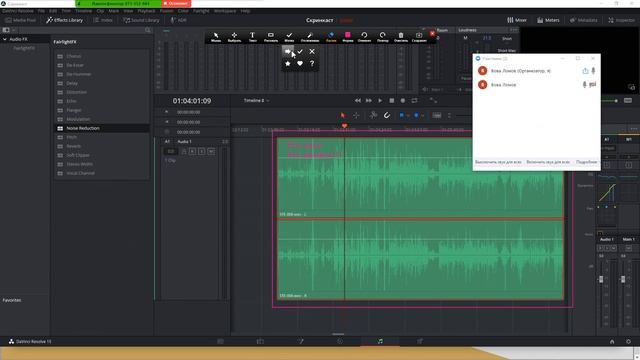Screen dimensions: 640x360
Task: Select the razor scissors tool
Action: coord(373,116)
